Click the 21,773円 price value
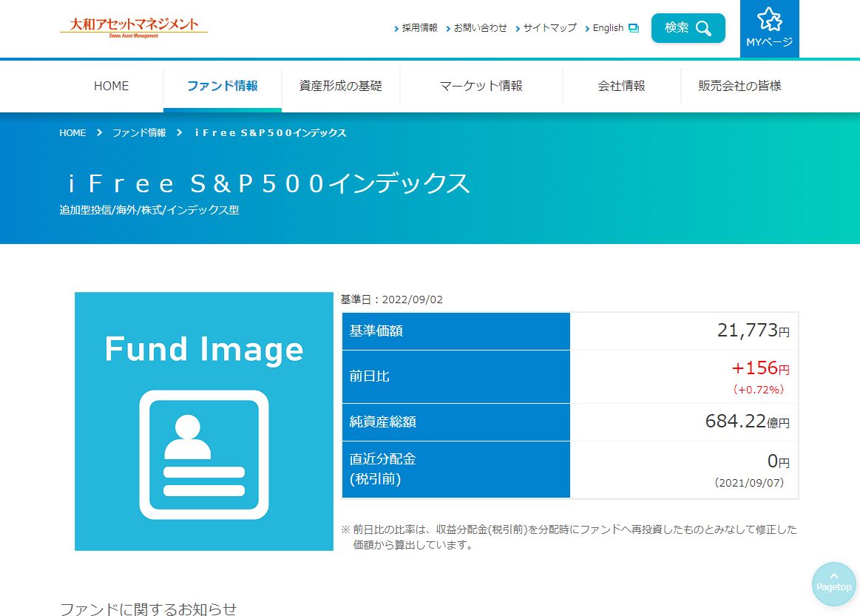Image resolution: width=860 pixels, height=616 pixels. click(754, 331)
